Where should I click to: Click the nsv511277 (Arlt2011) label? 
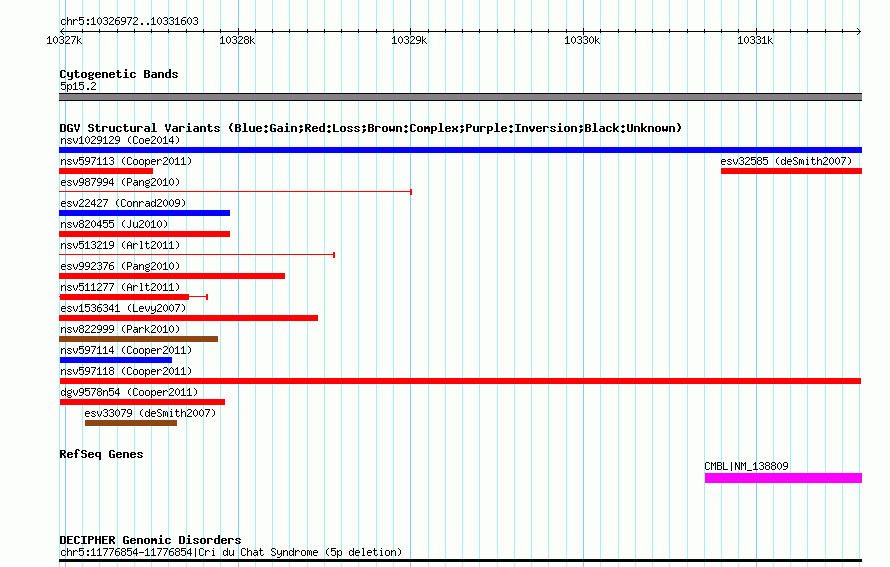[x=120, y=287]
